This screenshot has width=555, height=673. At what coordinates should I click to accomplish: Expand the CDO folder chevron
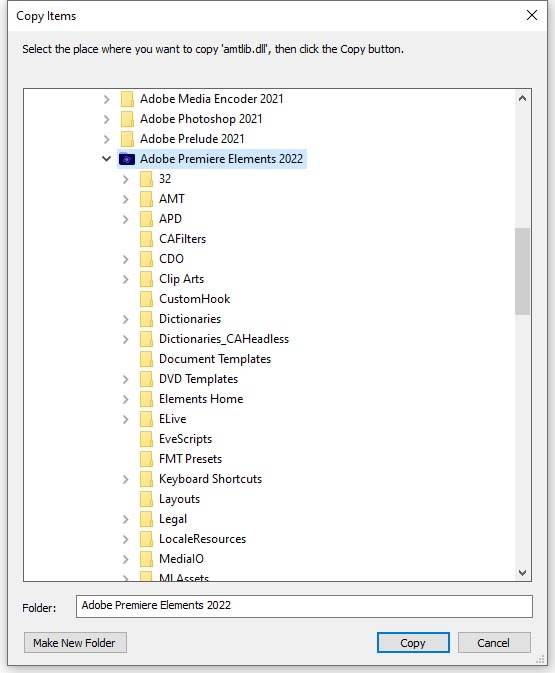(125, 260)
